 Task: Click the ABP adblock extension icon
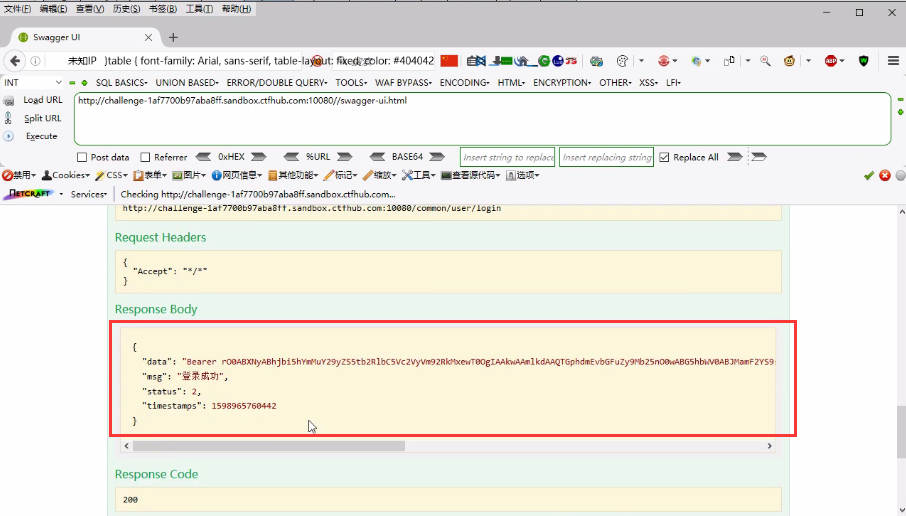[x=831, y=60]
